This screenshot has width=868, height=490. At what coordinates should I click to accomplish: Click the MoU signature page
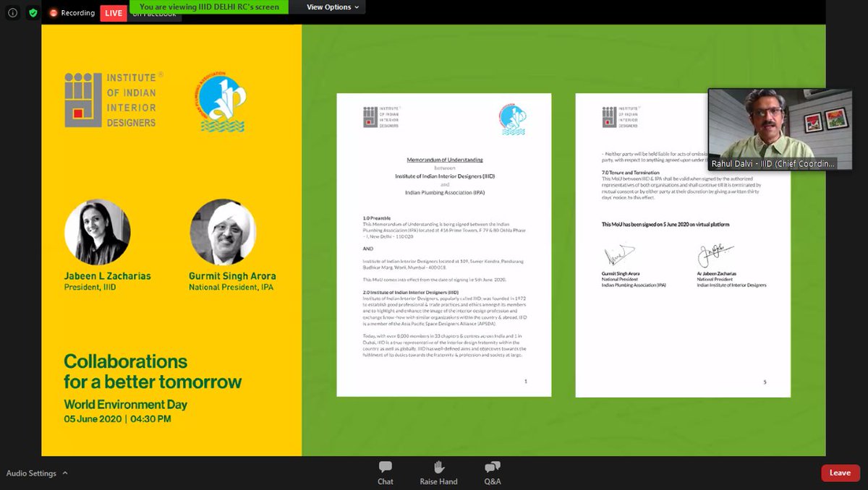click(683, 245)
